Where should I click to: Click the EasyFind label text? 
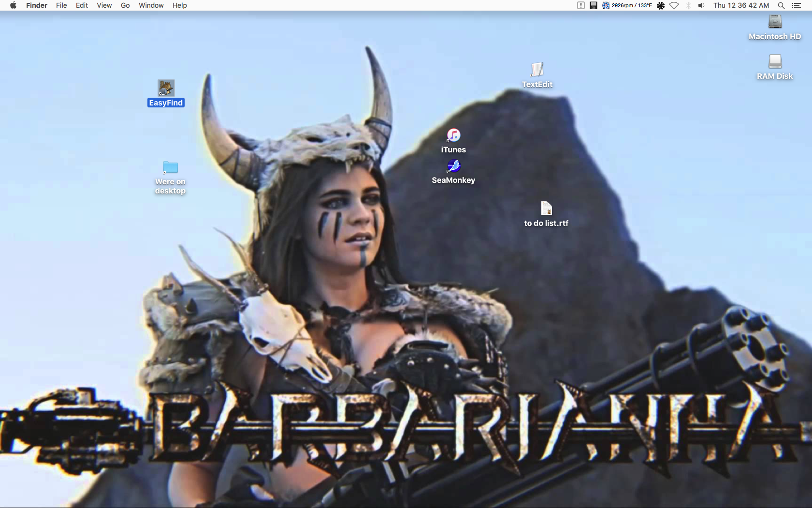pyautogui.click(x=166, y=103)
